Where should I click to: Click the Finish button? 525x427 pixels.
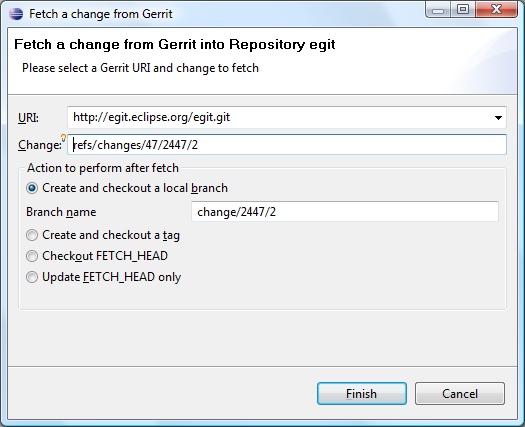[x=362, y=394]
